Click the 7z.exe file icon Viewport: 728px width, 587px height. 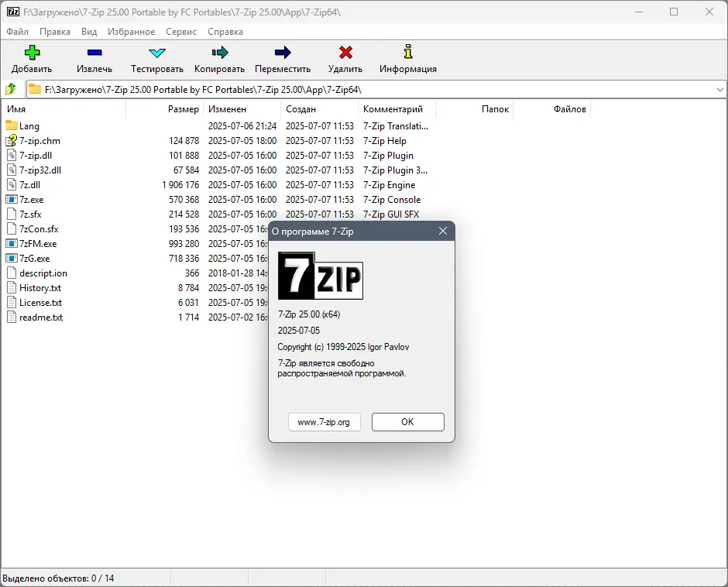click(x=11, y=199)
